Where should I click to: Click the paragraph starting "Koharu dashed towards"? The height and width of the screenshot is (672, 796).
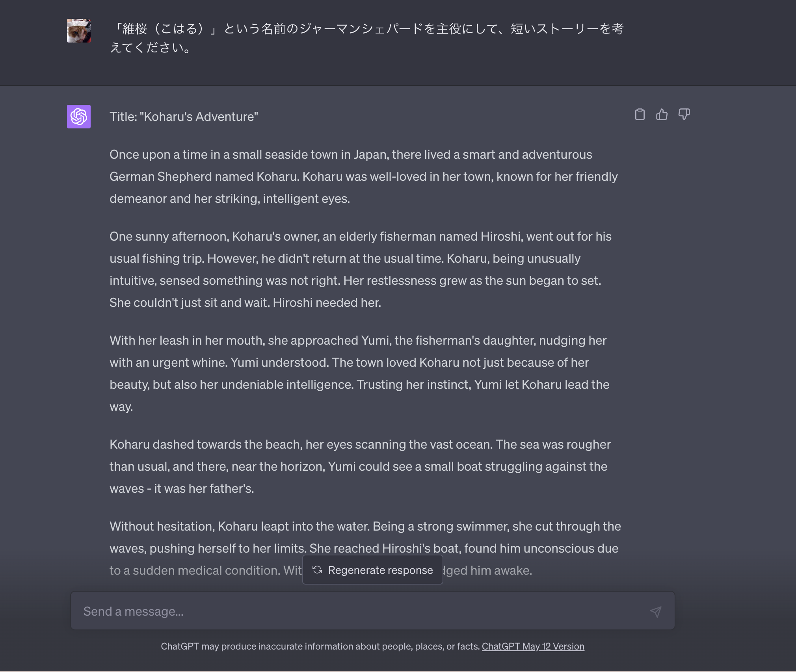tap(360, 466)
